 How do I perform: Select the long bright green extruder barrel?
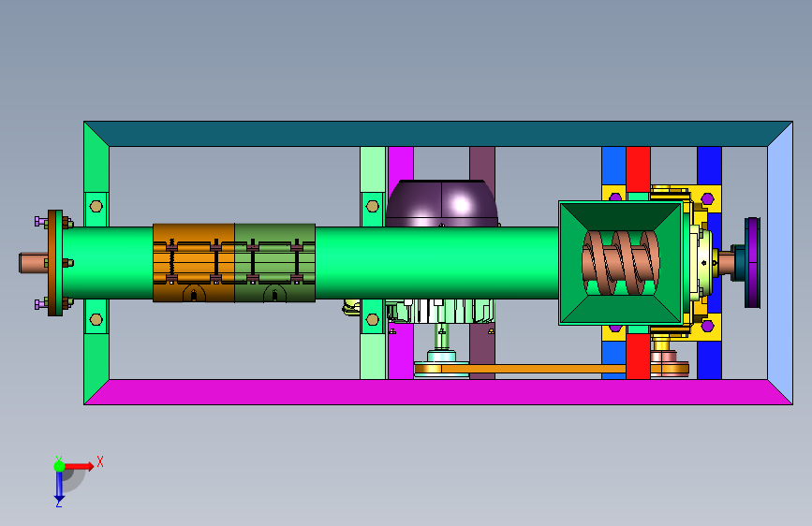(436, 263)
